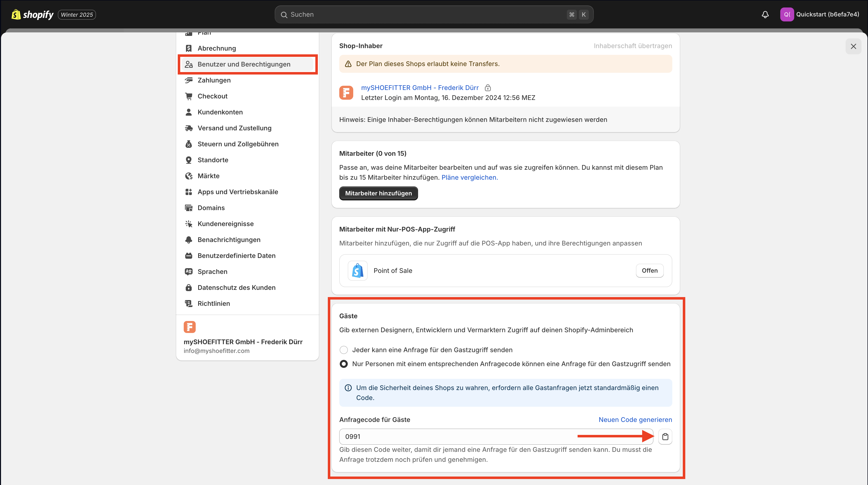Click the Versand und Zustellung truck icon

189,128
